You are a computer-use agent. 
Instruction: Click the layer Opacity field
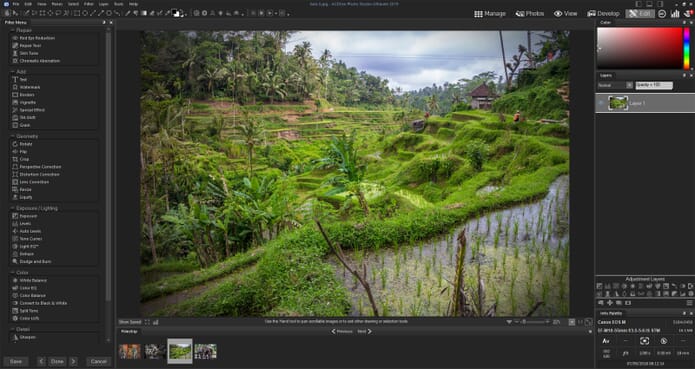[654, 85]
